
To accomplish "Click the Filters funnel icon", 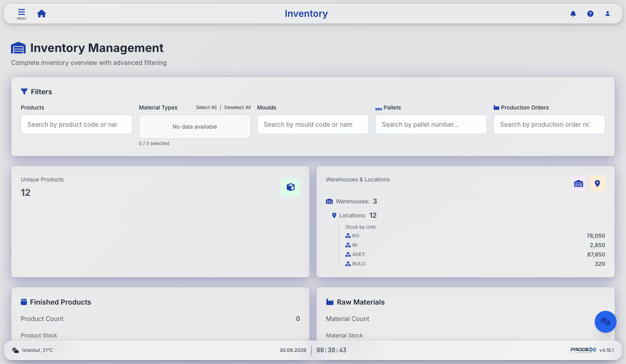I will [24, 91].
